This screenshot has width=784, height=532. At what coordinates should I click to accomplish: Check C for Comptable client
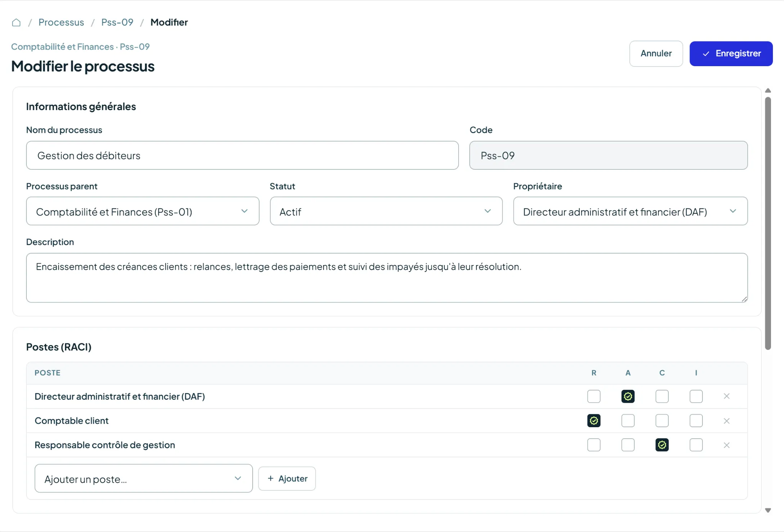(662, 421)
